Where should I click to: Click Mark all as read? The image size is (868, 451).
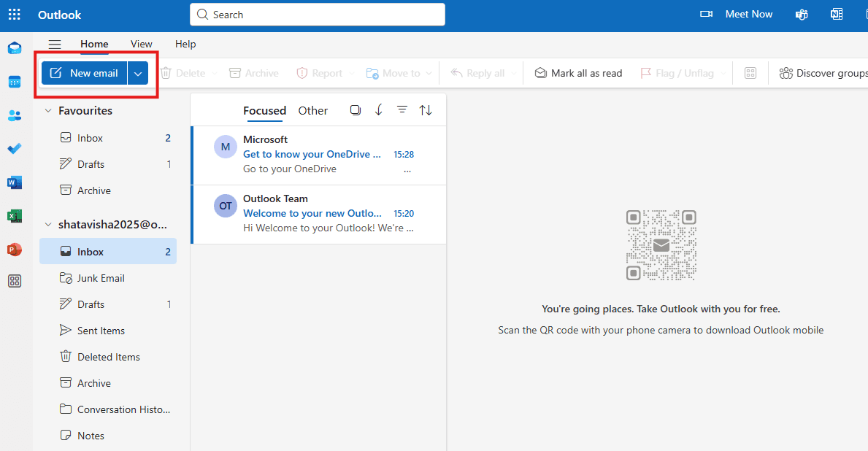[578, 73]
